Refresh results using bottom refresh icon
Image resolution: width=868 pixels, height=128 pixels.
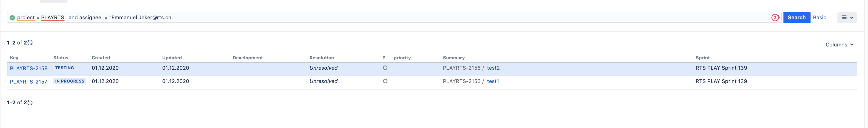pos(30,103)
